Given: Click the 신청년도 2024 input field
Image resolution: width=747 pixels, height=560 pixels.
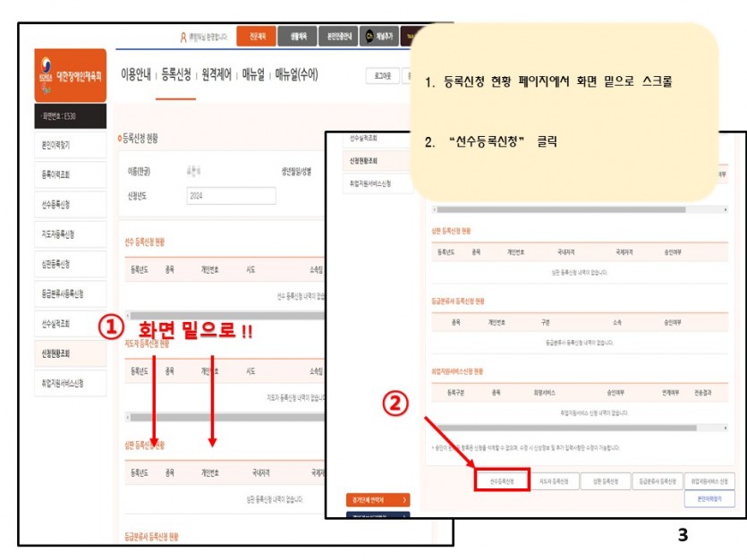Looking at the screenshot, I should (x=231, y=196).
